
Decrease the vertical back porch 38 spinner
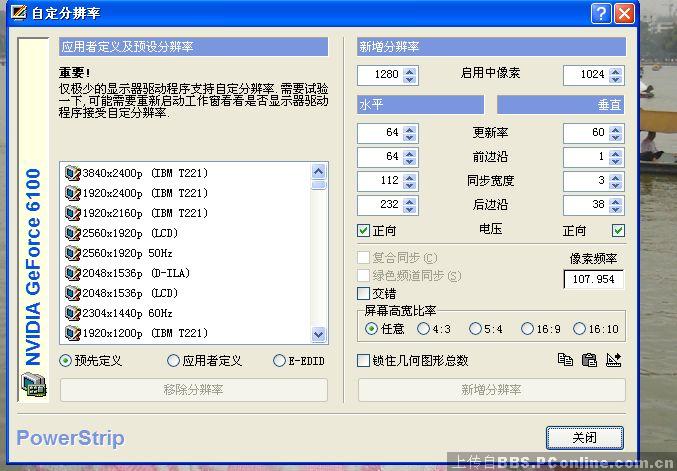616,209
